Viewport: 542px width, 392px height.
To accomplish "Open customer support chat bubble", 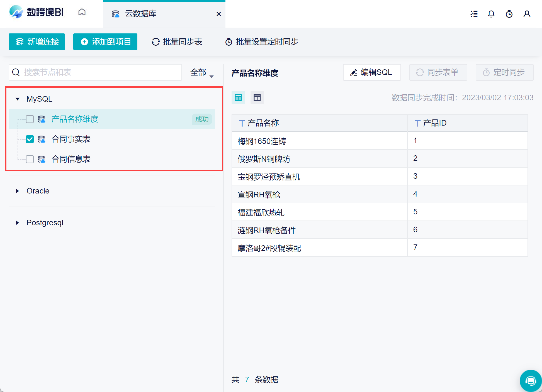I will pos(530,381).
